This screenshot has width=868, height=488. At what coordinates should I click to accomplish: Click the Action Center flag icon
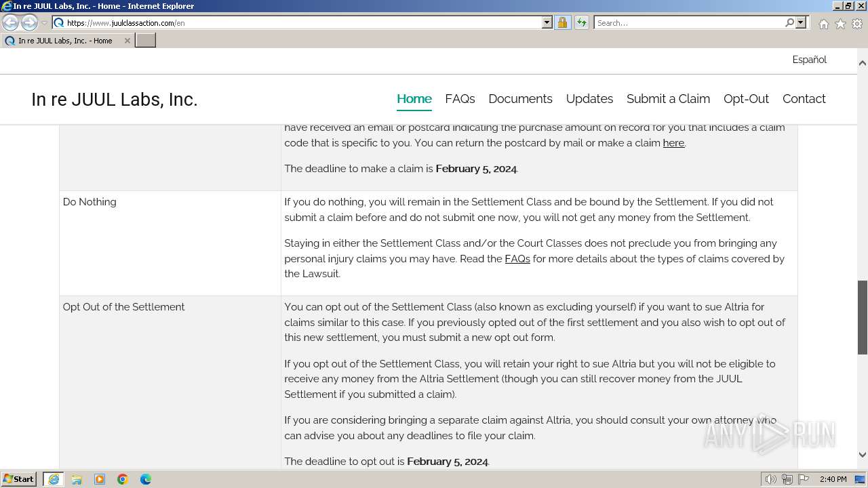pyautogui.click(x=804, y=479)
